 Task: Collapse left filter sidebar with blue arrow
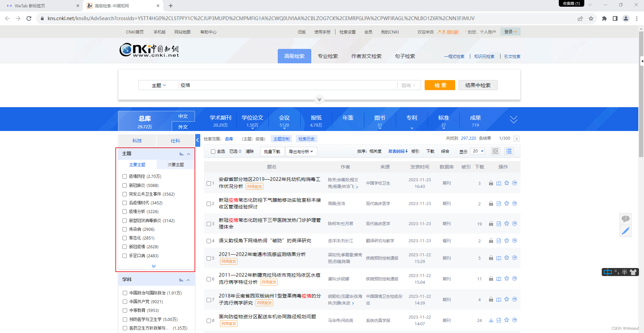[198, 140]
